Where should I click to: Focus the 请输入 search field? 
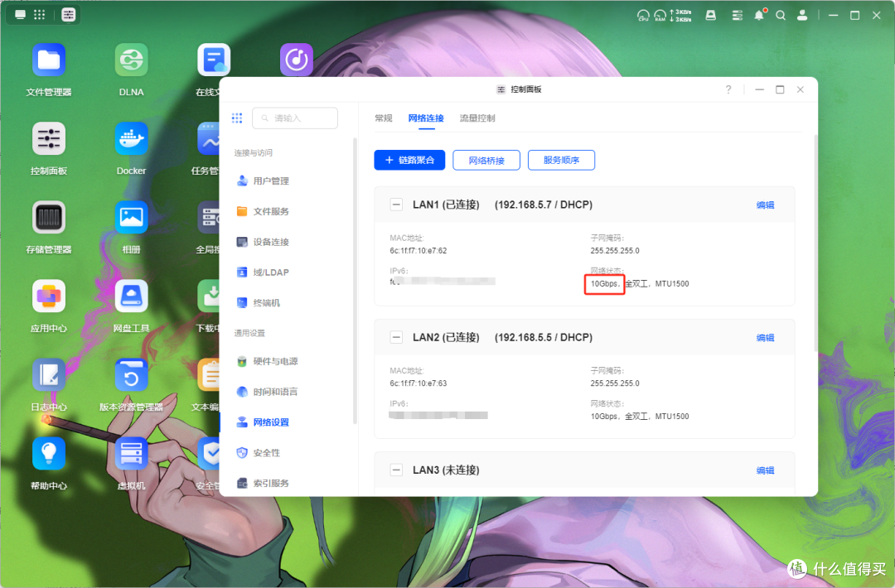pyautogui.click(x=295, y=118)
